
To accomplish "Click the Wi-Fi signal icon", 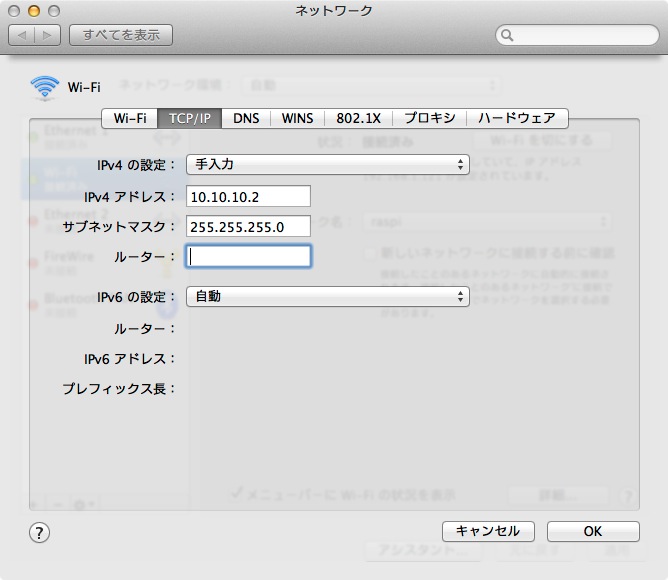I will coord(45,87).
